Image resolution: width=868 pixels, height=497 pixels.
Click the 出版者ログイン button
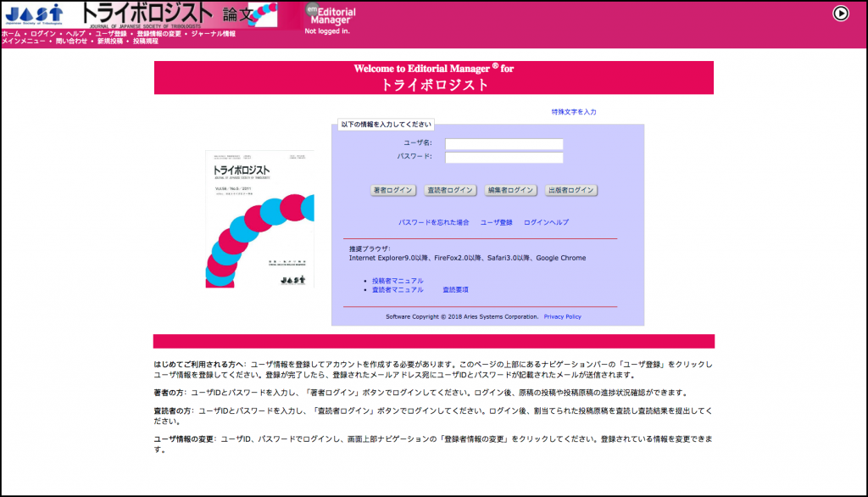click(570, 190)
